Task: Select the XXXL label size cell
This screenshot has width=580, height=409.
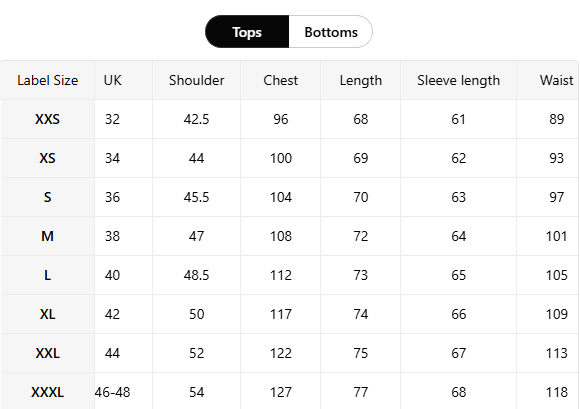Action: coord(47,391)
